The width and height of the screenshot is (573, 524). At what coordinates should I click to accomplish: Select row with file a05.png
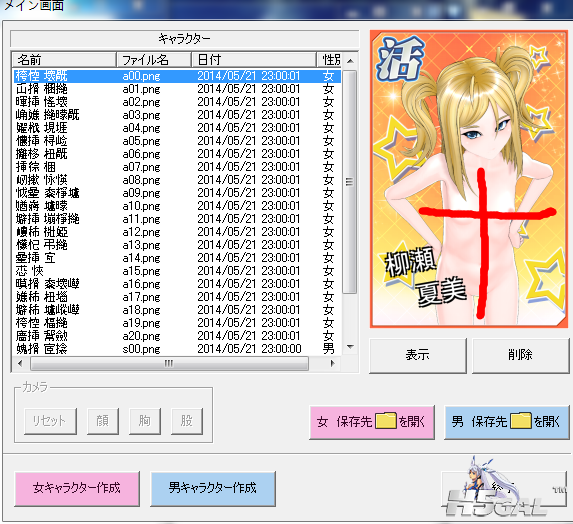pyautogui.click(x=177, y=141)
